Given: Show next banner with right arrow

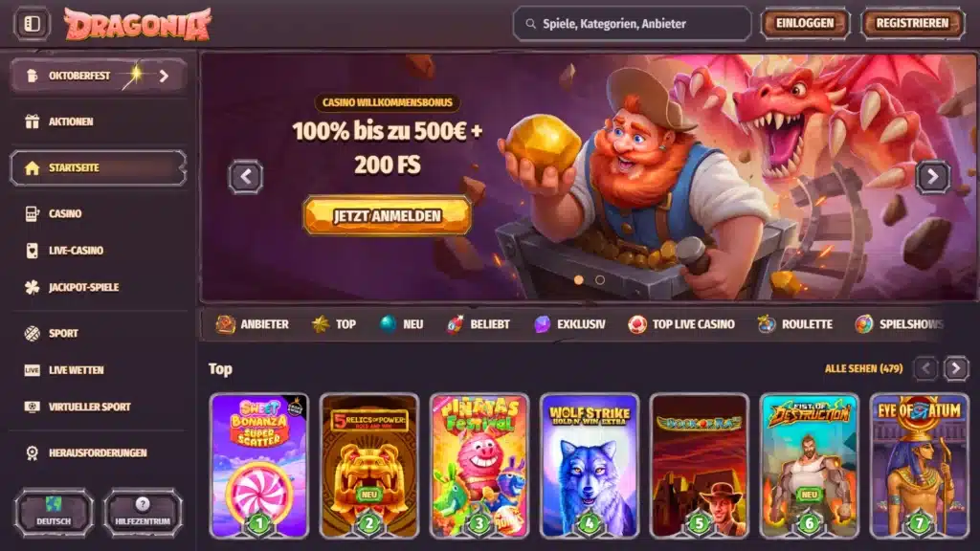Looking at the screenshot, I should (x=932, y=177).
